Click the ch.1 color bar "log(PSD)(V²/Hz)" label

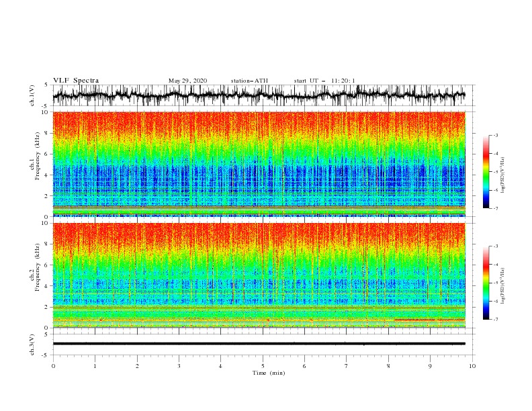503,175
